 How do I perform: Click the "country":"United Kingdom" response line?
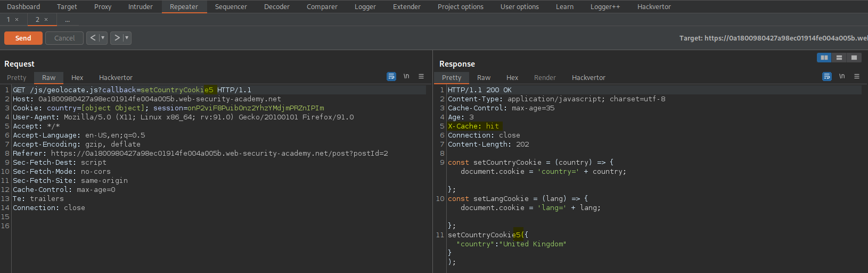pyautogui.click(x=511, y=244)
